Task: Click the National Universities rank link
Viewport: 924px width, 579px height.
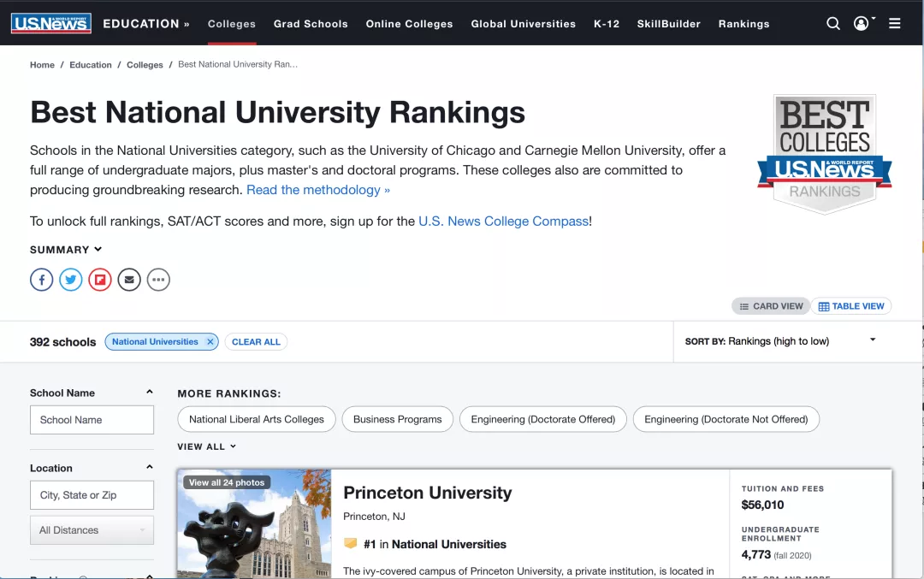Action: pos(448,544)
